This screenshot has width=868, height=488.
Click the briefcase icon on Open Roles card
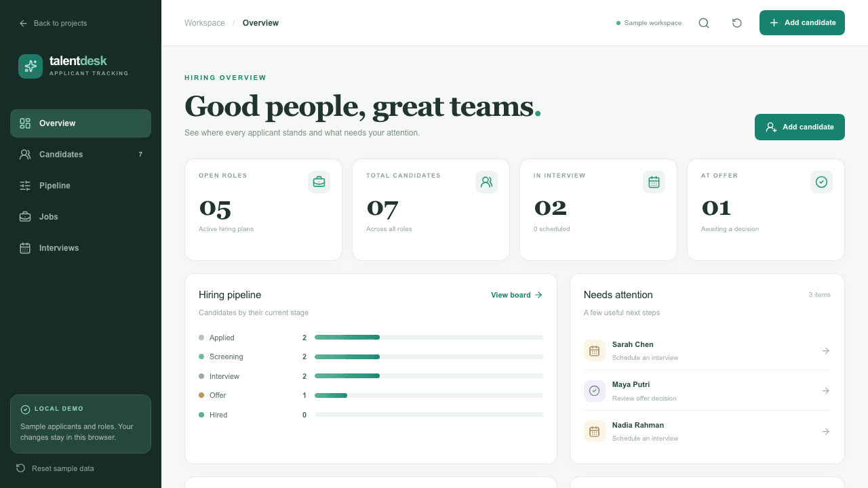tap(319, 182)
